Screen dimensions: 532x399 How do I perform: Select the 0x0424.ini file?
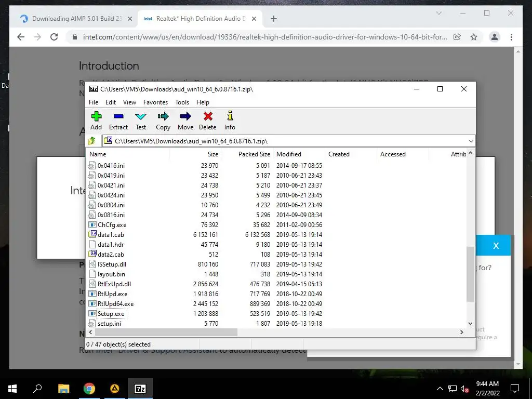tap(111, 195)
